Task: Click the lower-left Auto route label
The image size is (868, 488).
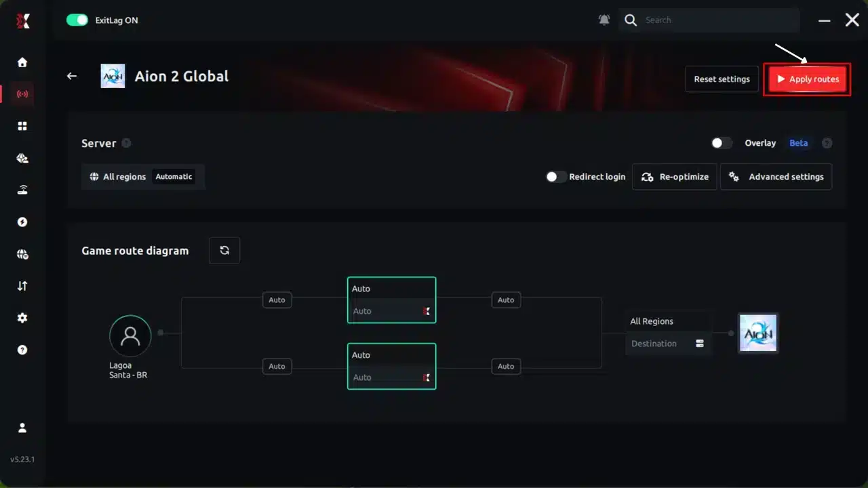Action: [277, 366]
